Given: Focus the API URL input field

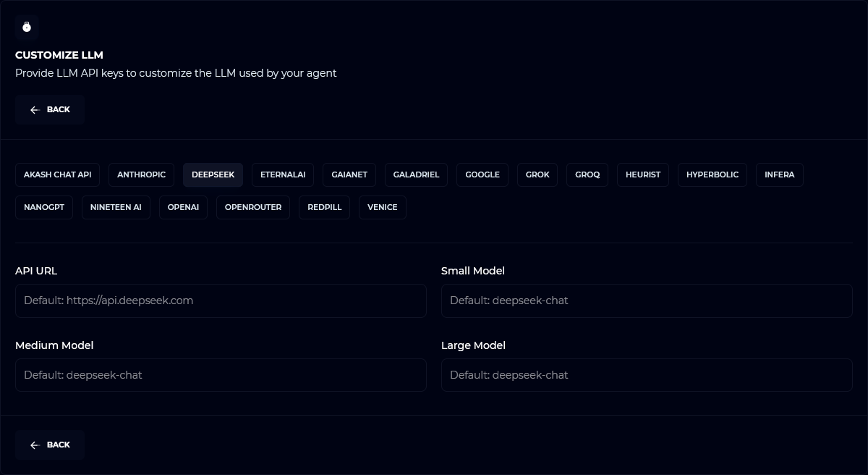Looking at the screenshot, I should 221,300.
